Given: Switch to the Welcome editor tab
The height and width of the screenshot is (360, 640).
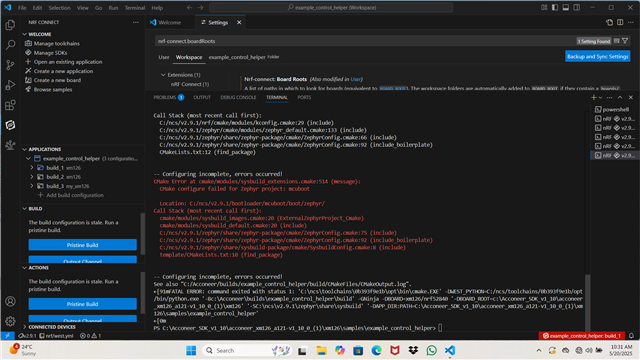Looking at the screenshot, I should (169, 22).
